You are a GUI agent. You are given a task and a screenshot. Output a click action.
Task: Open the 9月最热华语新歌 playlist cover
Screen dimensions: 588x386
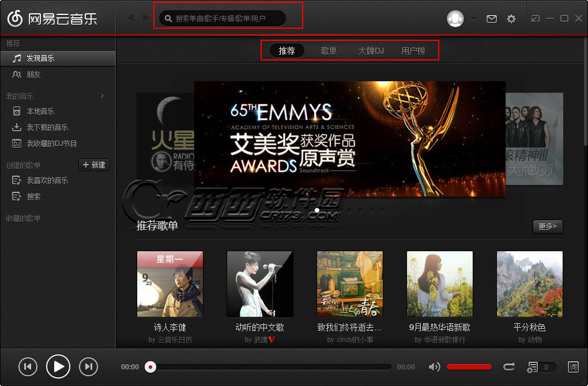click(440, 284)
